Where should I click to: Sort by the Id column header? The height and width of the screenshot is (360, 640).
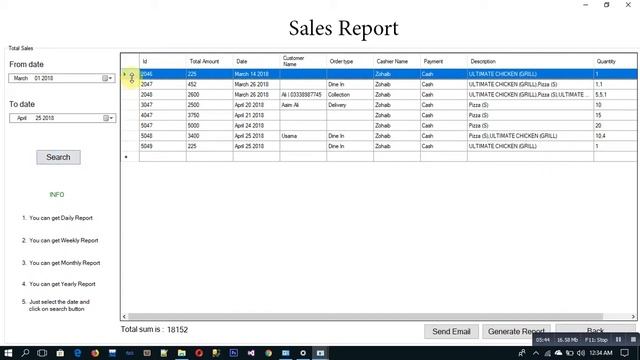pyautogui.click(x=163, y=61)
